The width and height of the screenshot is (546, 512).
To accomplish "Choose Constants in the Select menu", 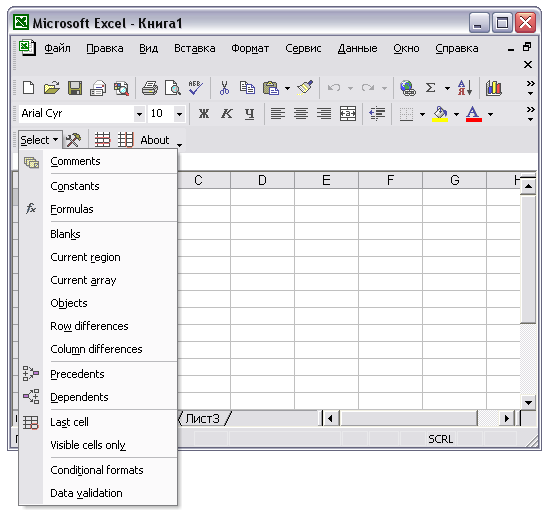I will pyautogui.click(x=99, y=186).
